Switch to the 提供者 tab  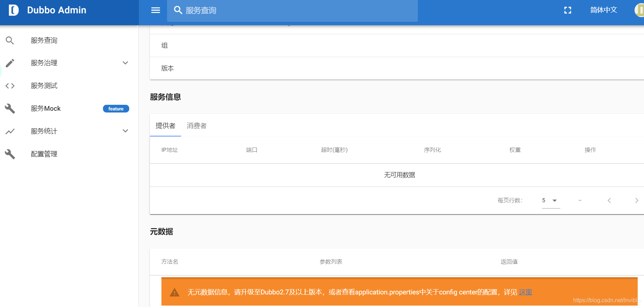[165, 125]
